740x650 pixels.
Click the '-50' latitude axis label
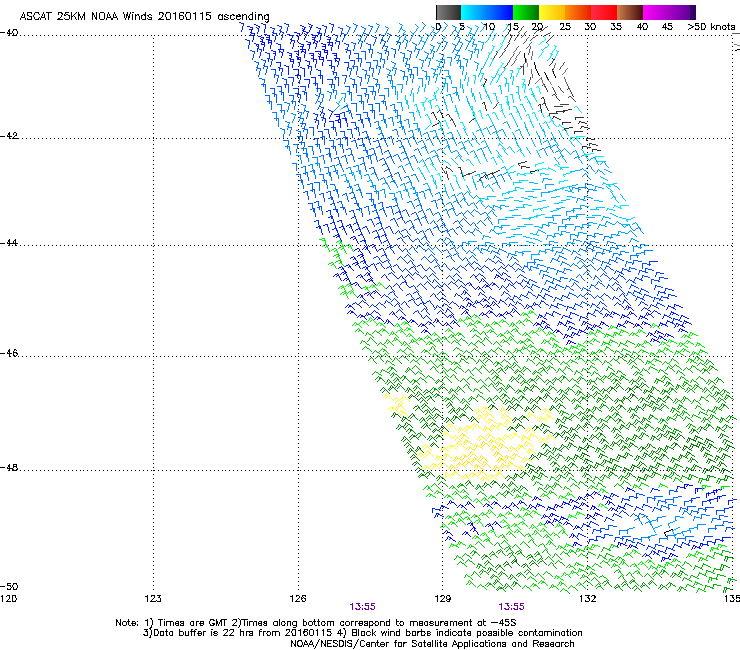9,586
